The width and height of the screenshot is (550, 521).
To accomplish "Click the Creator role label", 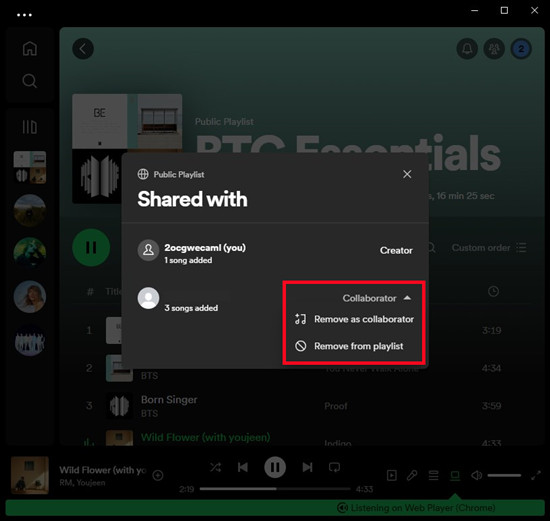I will tap(396, 251).
